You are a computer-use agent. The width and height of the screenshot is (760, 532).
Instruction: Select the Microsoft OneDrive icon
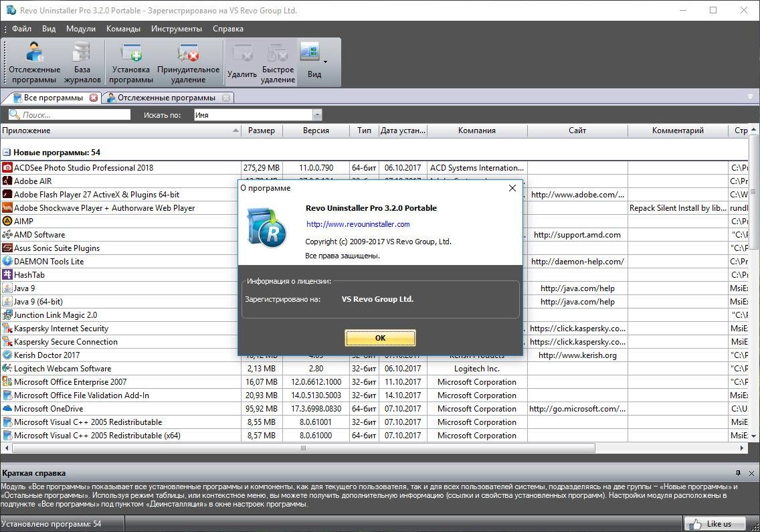tap(7, 409)
